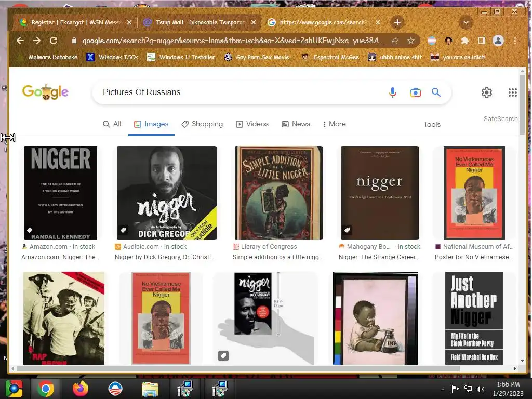The width and height of the screenshot is (532, 399).
Task: Open the file explorer folder on the taskbar
Action: tap(150, 389)
